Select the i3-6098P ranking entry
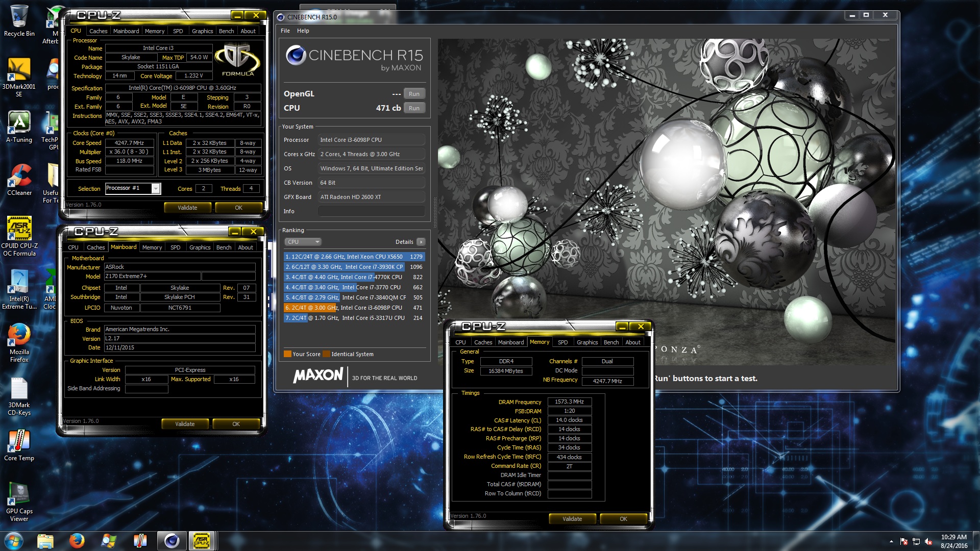The image size is (980, 551). 354,308
